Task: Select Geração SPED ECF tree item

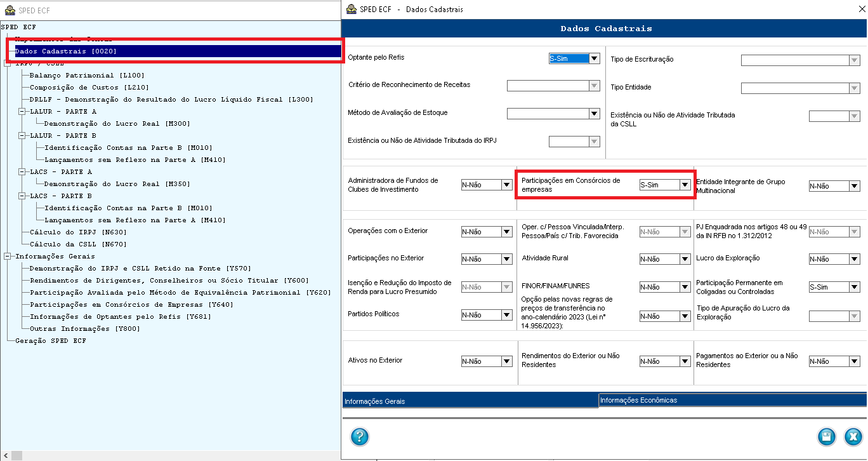Action: 51,340
